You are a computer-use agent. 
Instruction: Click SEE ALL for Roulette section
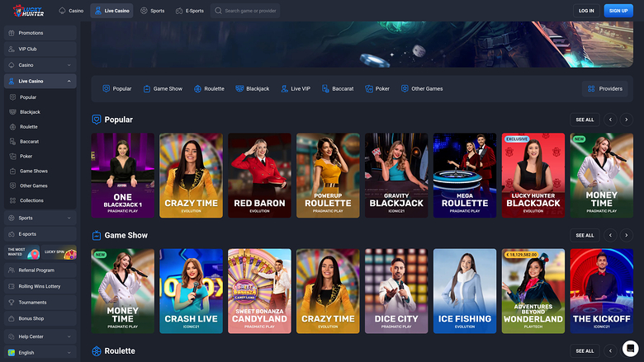585,351
